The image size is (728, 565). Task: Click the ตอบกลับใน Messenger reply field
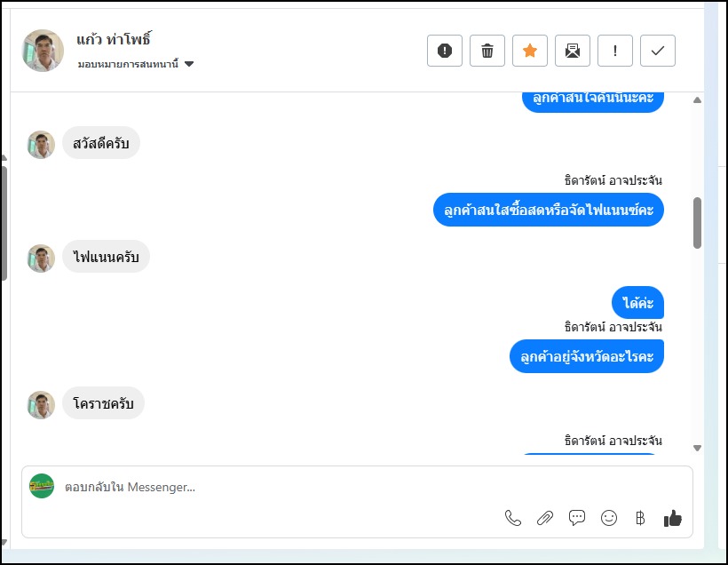[266, 487]
